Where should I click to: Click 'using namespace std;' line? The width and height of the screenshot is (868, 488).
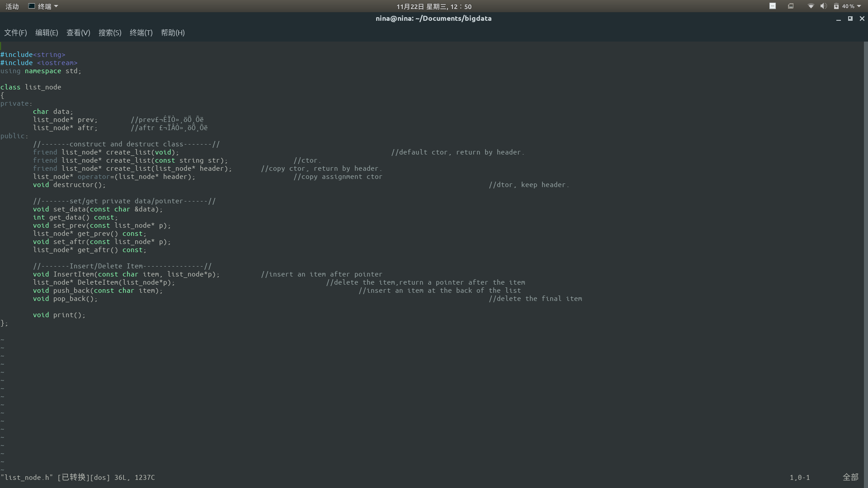(41, 71)
